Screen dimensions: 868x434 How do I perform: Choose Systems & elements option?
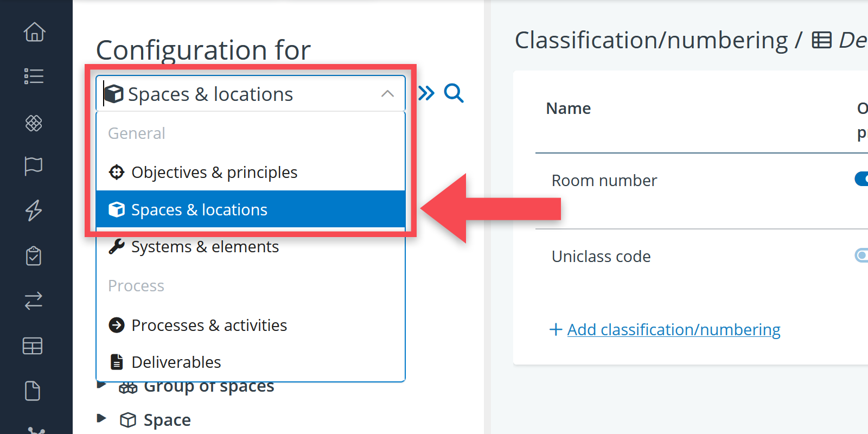tap(205, 247)
